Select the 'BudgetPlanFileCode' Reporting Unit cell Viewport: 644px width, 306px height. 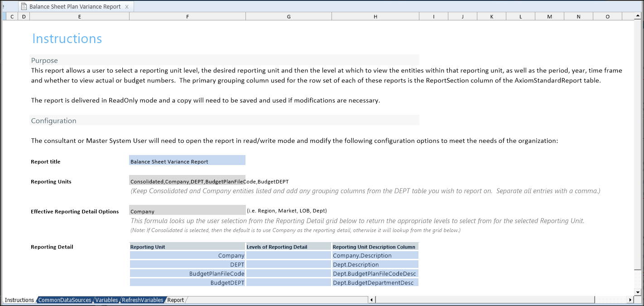[x=187, y=274]
